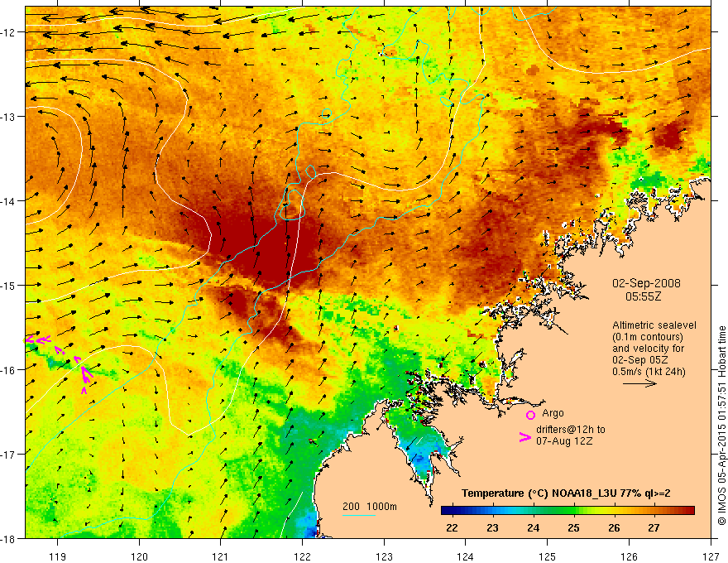Click longitude axis label '122'
Image resolution: width=728 pixels, height=563 pixels.
(x=302, y=556)
